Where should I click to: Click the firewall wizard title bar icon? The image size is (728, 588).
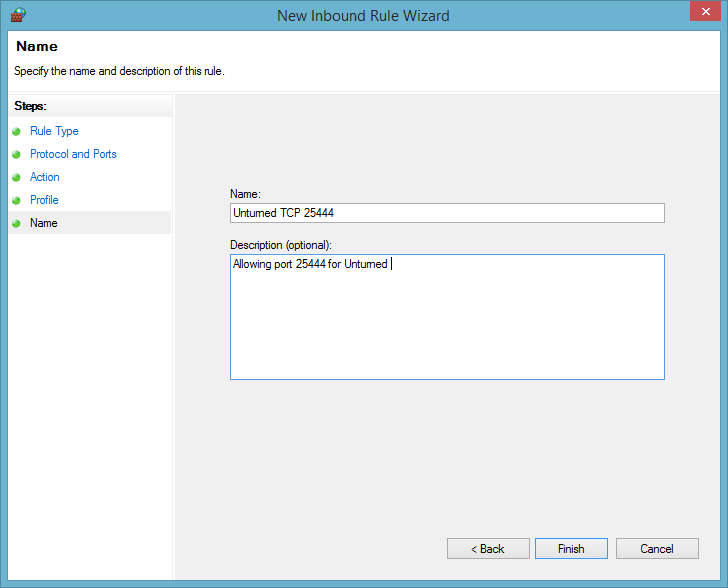tap(17, 15)
